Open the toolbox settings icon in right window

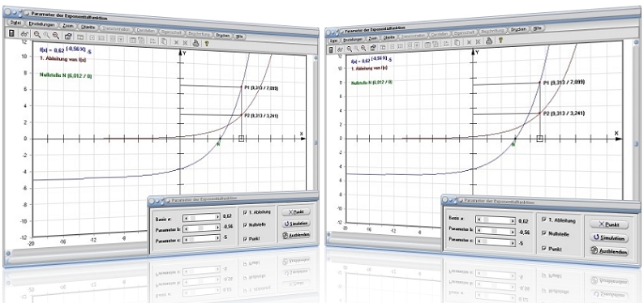point(373,48)
